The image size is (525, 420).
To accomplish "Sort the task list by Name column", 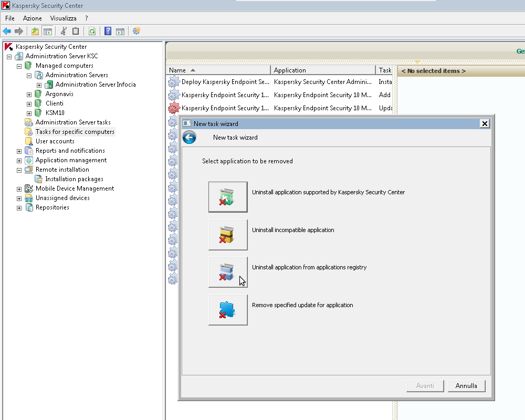I will (x=218, y=70).
